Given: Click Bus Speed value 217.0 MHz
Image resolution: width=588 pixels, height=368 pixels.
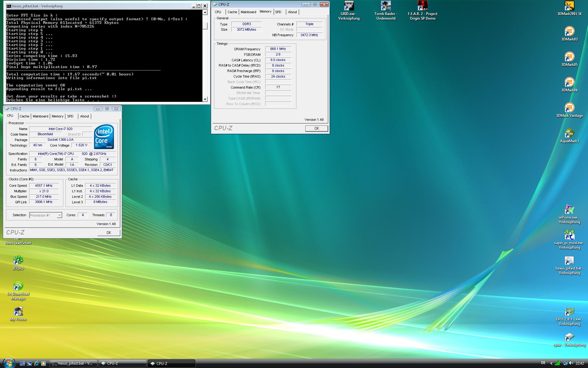Looking at the screenshot, I should 44,197.
